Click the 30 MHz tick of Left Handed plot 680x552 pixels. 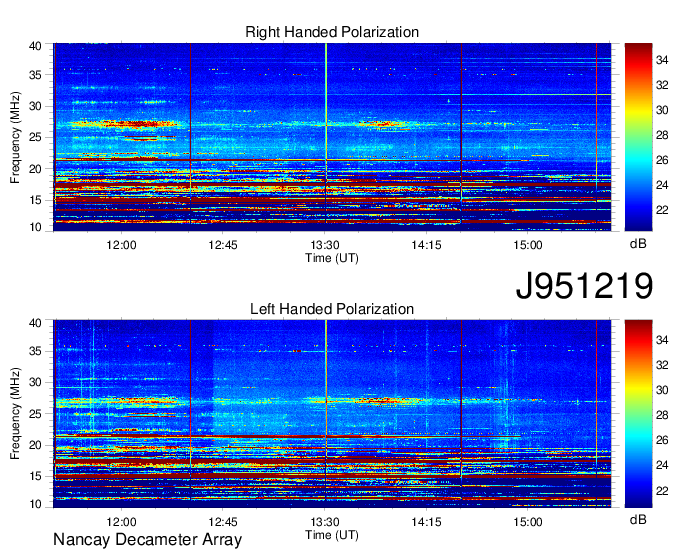click(x=35, y=382)
